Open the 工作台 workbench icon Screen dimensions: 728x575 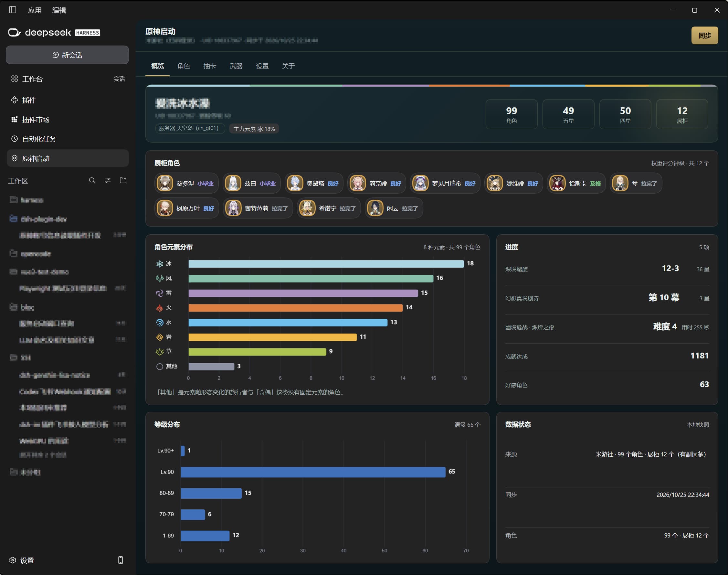click(15, 79)
